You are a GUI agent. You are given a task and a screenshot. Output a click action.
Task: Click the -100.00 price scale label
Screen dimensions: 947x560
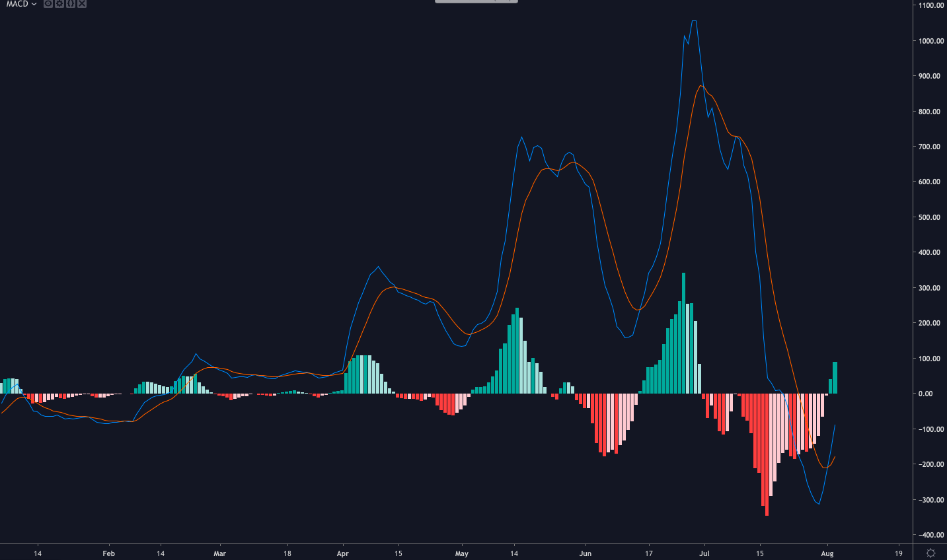pyautogui.click(x=930, y=429)
